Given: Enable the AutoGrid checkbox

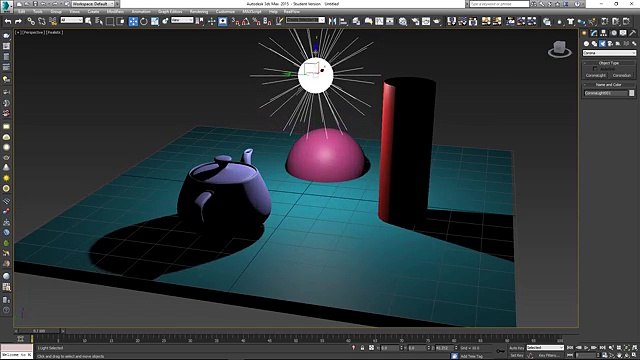Looking at the screenshot, I should [595, 69].
